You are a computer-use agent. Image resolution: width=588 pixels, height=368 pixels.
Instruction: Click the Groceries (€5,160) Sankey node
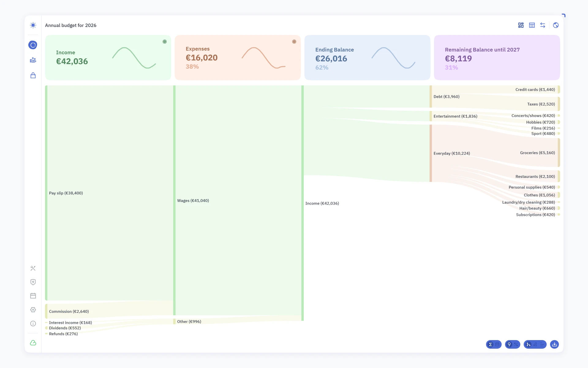(559, 153)
